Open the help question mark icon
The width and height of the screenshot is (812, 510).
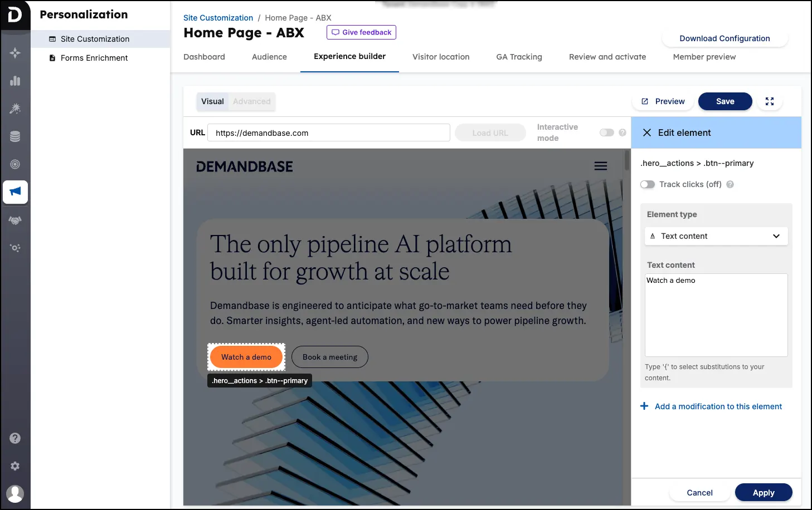point(15,438)
